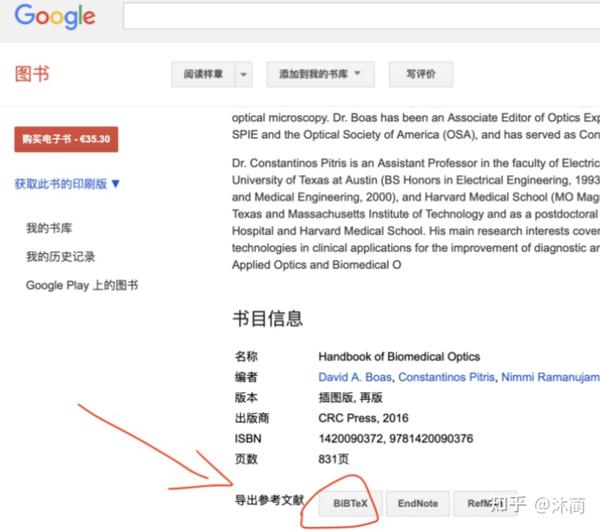Select publisher text CRC Press, 2016

pyautogui.click(x=363, y=418)
